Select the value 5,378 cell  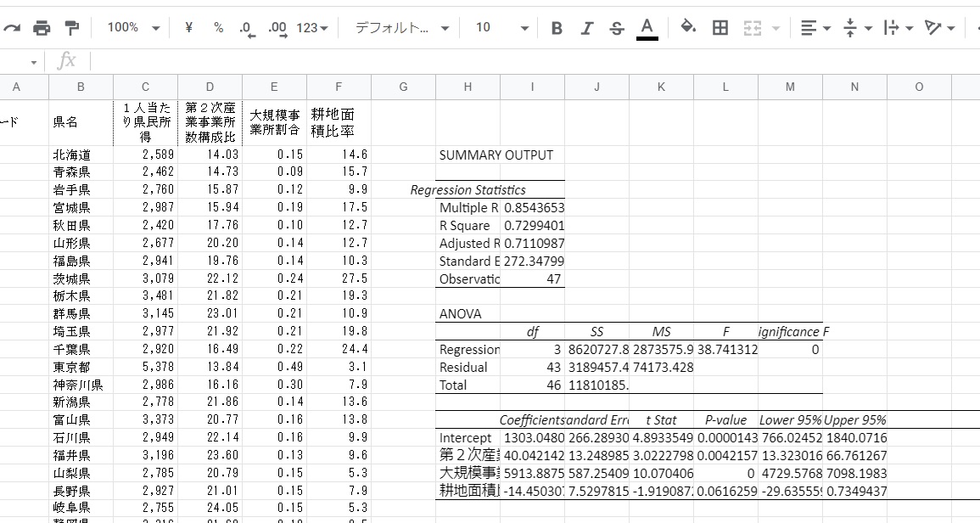[x=145, y=368]
